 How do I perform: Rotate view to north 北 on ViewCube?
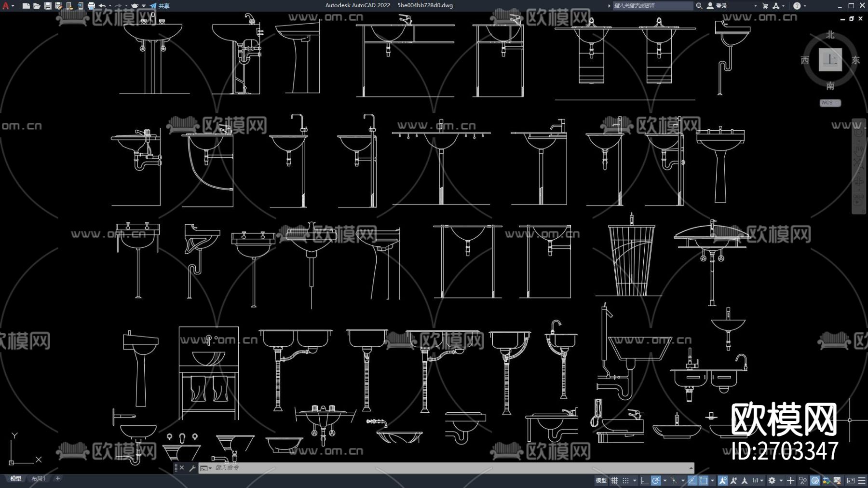coord(830,35)
